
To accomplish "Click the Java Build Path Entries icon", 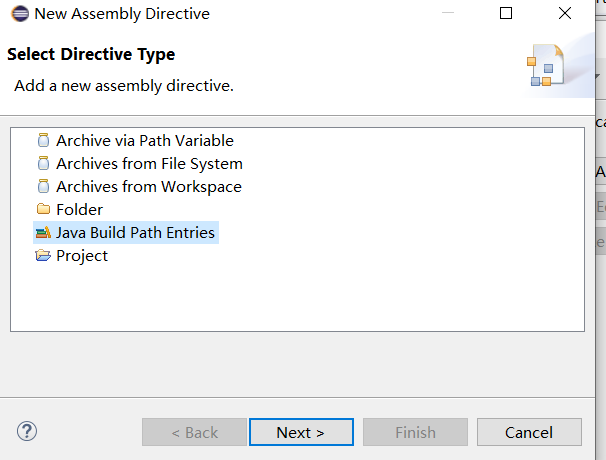I will click(43, 233).
